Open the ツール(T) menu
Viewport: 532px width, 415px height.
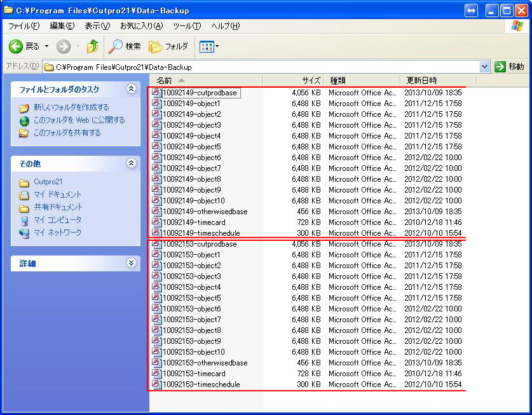187,26
